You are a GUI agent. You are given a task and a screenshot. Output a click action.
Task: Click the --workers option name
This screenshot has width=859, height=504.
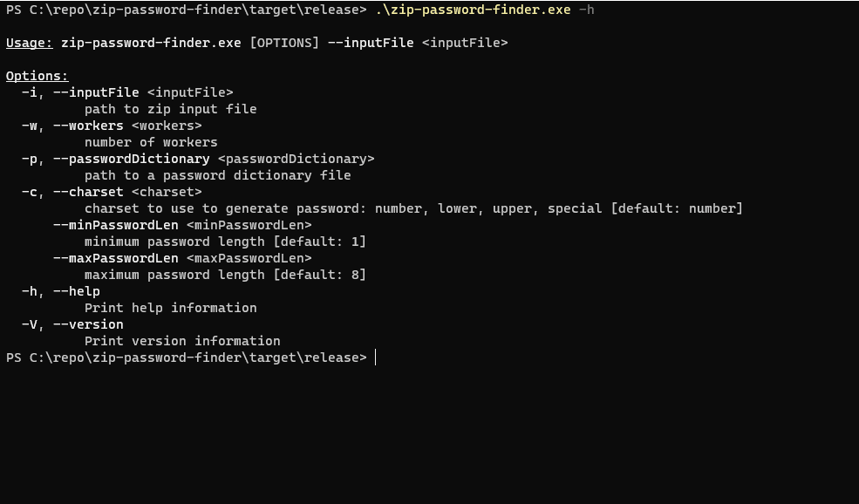tap(88, 126)
